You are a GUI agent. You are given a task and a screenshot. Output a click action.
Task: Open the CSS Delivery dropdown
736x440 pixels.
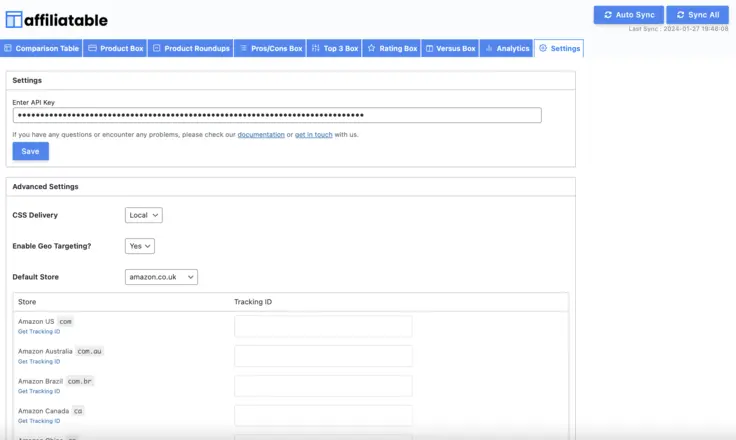point(144,215)
